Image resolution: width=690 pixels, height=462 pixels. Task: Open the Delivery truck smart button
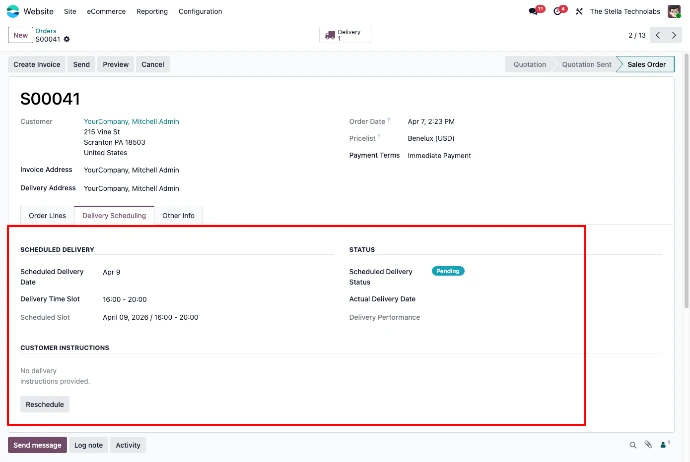[x=344, y=35]
